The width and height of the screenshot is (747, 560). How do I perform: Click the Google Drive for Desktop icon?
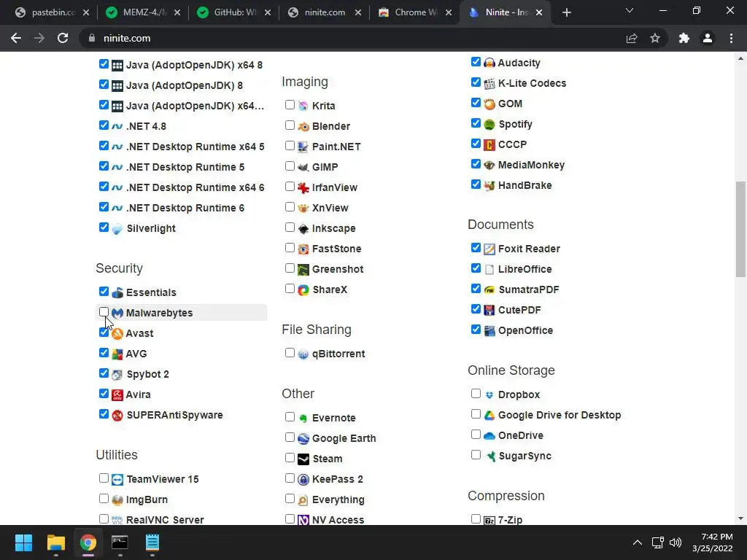coord(489,415)
